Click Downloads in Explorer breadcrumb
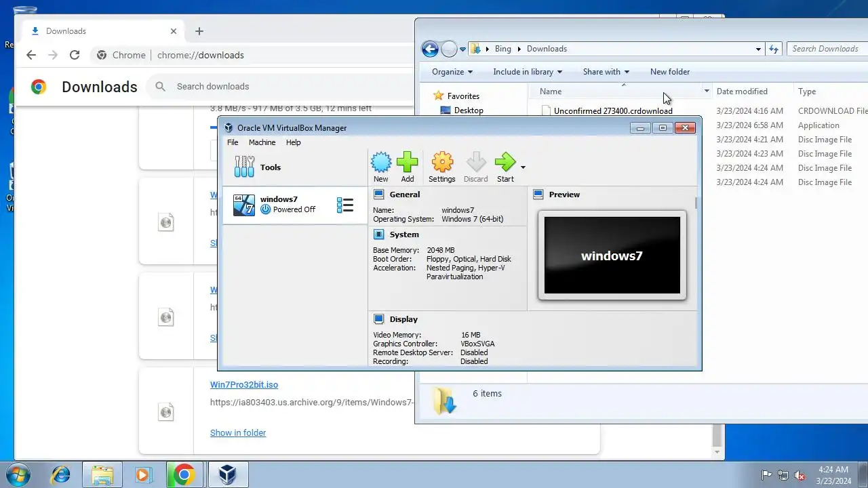The image size is (868, 488). click(547, 49)
